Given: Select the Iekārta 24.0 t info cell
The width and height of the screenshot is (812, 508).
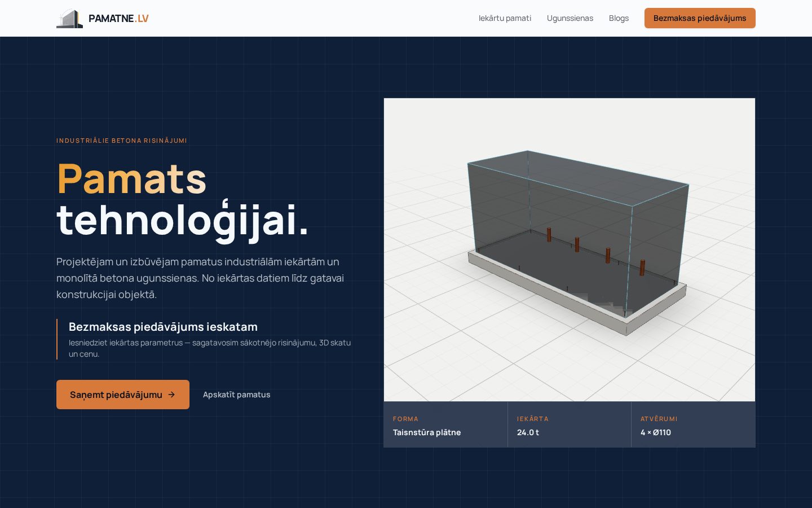Looking at the screenshot, I should [570, 425].
